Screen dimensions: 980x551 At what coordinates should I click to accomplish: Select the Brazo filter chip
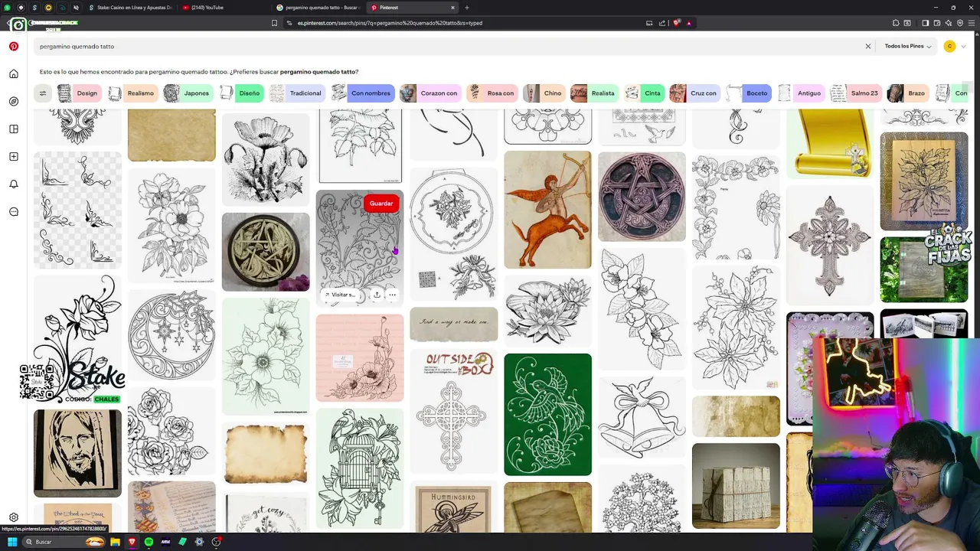907,93
